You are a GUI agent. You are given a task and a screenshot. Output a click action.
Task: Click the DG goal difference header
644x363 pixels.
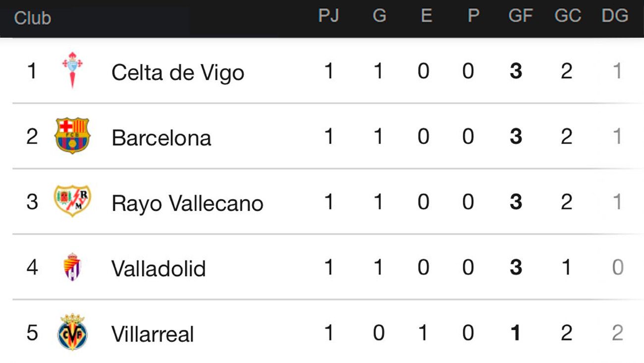click(615, 16)
